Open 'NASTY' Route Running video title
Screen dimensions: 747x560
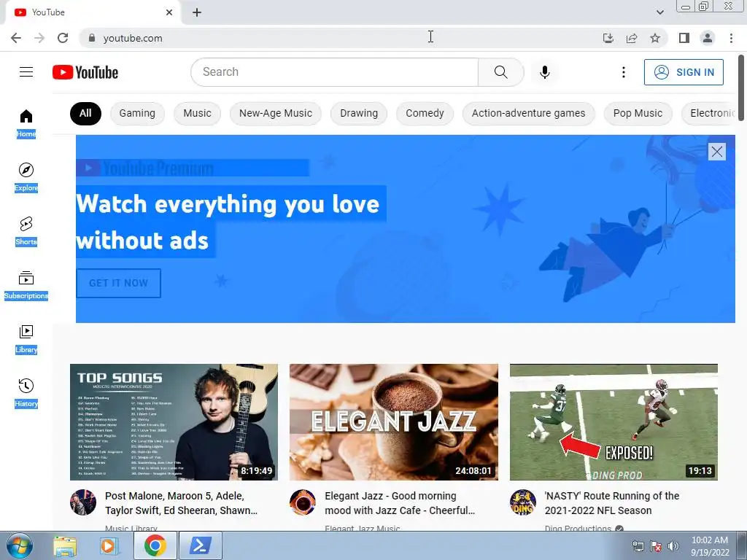[612, 503]
